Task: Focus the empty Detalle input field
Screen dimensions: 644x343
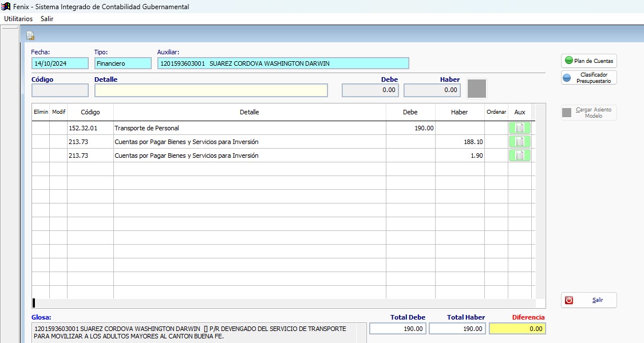Action: 211,90
